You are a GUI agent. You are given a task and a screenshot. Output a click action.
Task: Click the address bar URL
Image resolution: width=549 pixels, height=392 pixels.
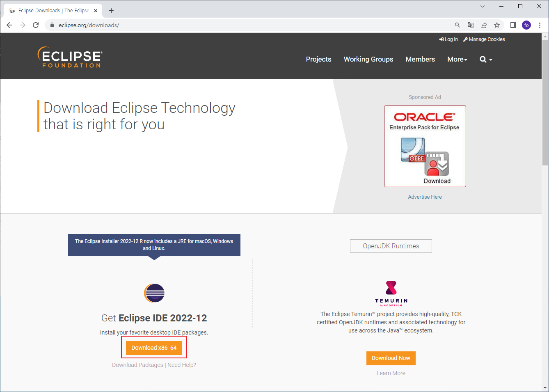pos(89,25)
